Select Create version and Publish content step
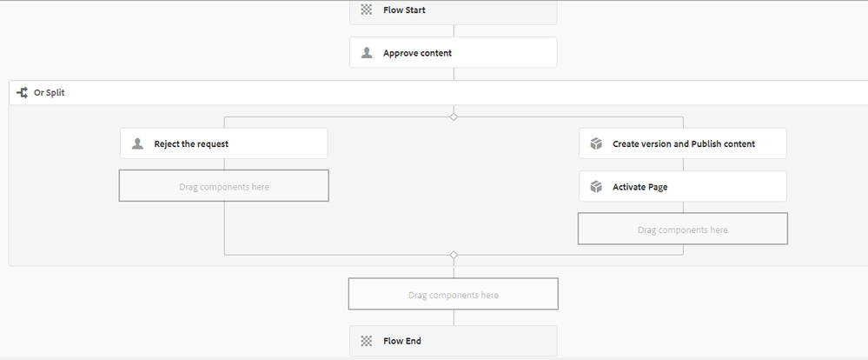The image size is (868, 360). tap(683, 143)
